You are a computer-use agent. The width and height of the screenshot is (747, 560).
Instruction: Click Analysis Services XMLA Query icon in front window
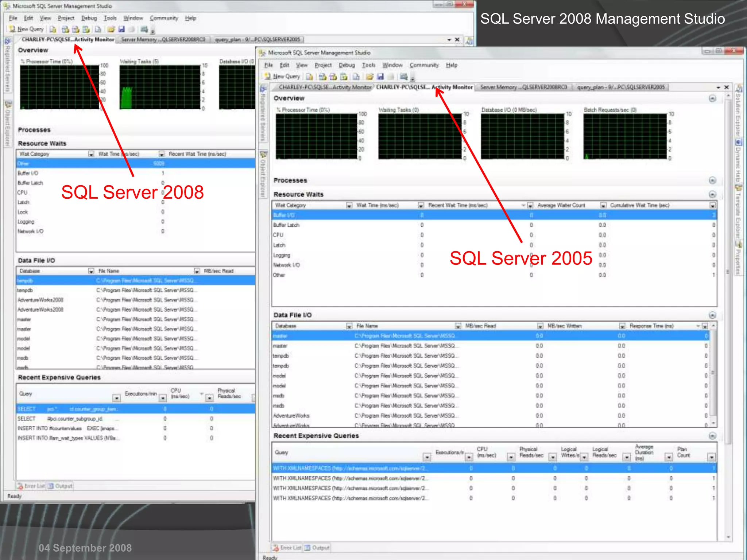[x=344, y=77]
